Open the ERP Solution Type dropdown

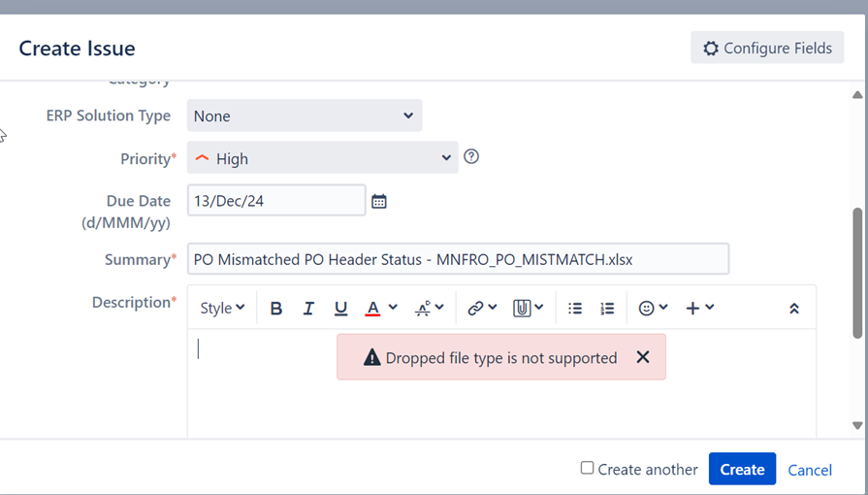305,115
